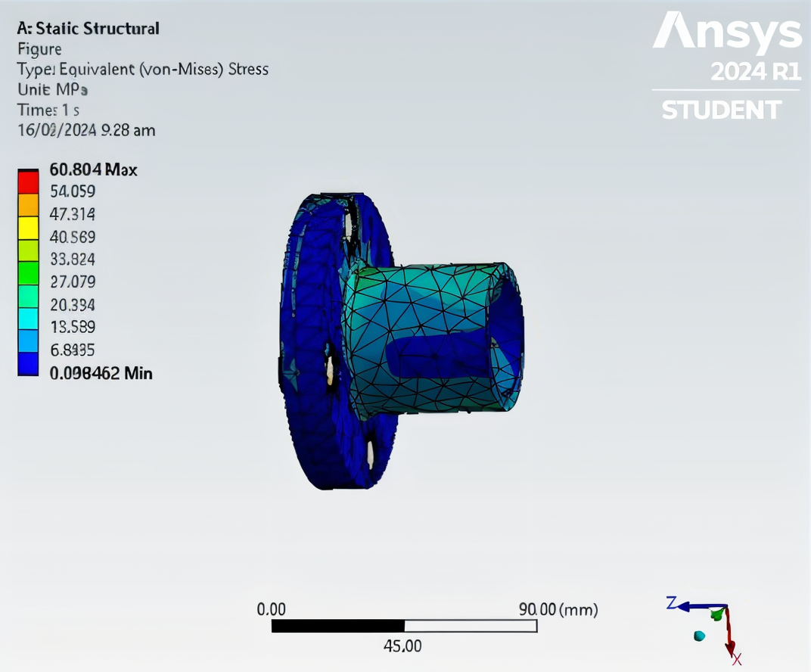Click the 60.804 Max legend value

[x=93, y=170]
